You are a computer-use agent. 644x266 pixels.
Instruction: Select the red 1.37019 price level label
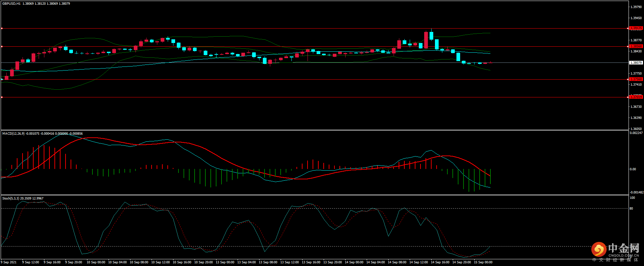(x=636, y=97)
